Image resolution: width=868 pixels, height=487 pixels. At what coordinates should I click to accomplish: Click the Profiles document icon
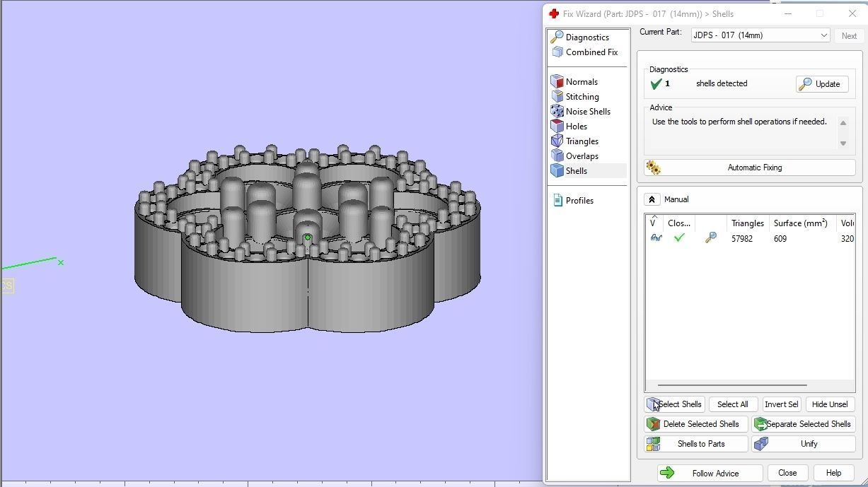point(557,201)
